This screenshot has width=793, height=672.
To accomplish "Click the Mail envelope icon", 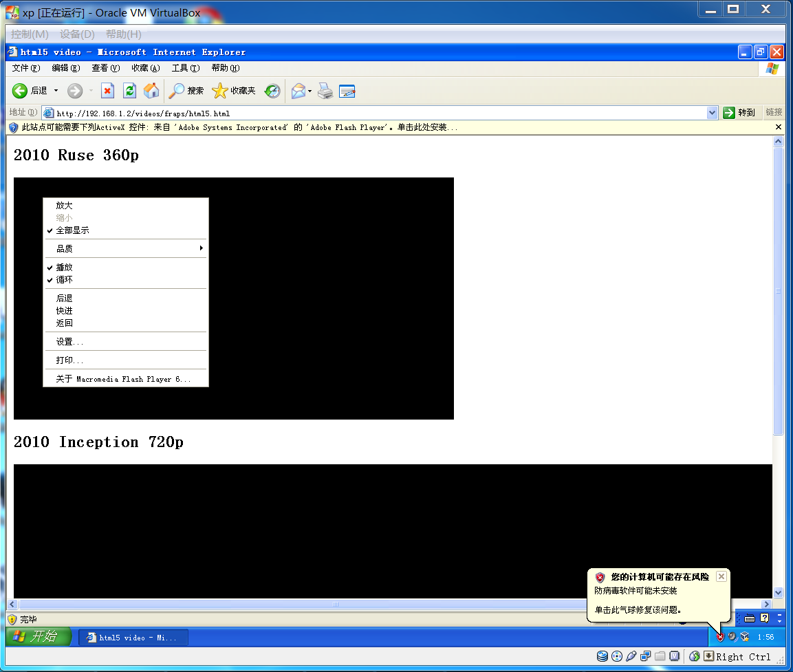I will [298, 91].
